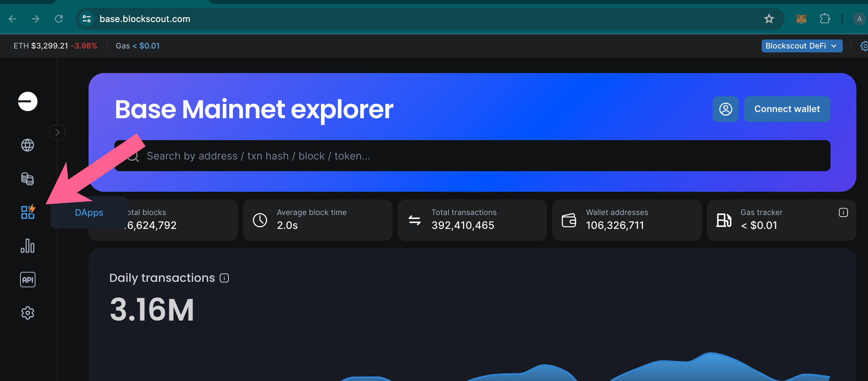Open the MetaMask fox extension
Viewport: 868px width, 381px height.
point(801,19)
